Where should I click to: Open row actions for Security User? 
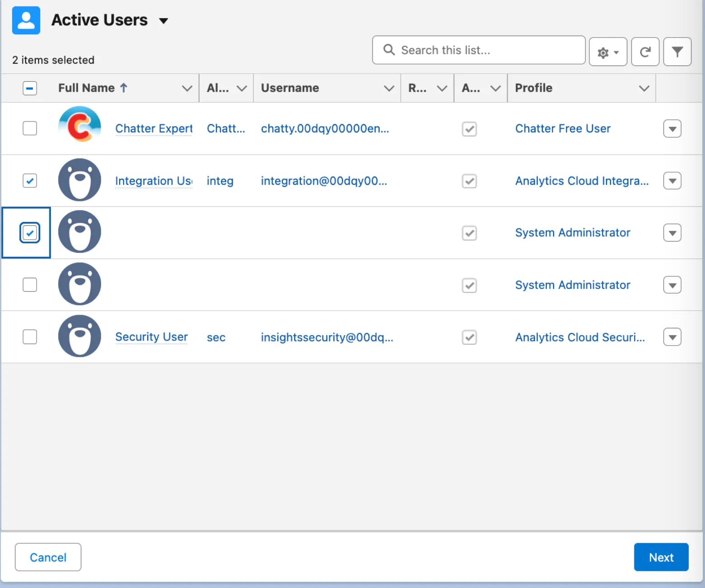pos(672,337)
